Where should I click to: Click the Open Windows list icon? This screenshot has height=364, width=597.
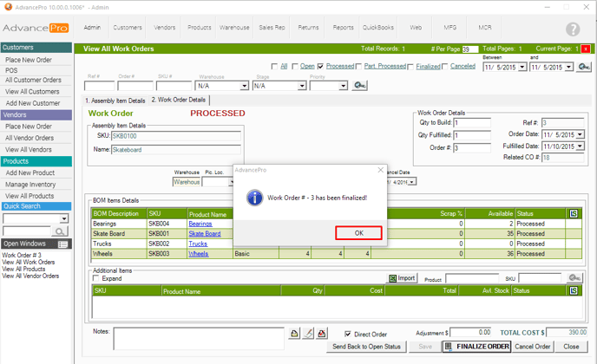point(62,244)
